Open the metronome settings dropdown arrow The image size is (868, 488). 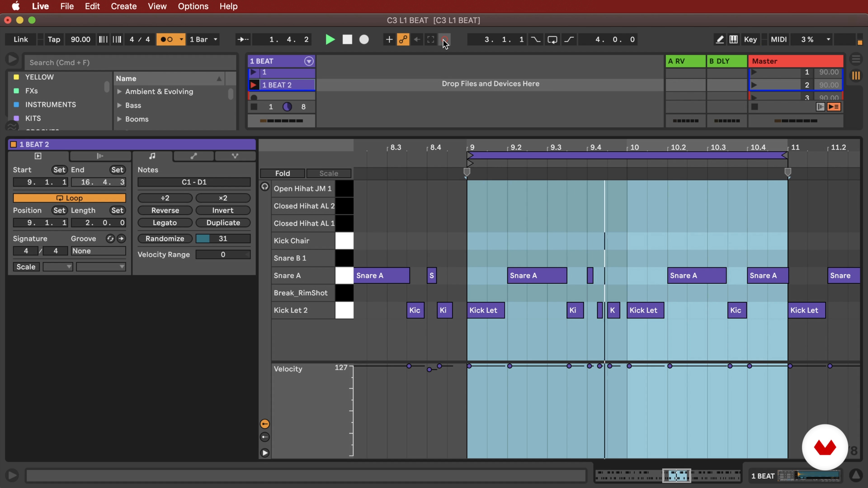[x=181, y=39]
